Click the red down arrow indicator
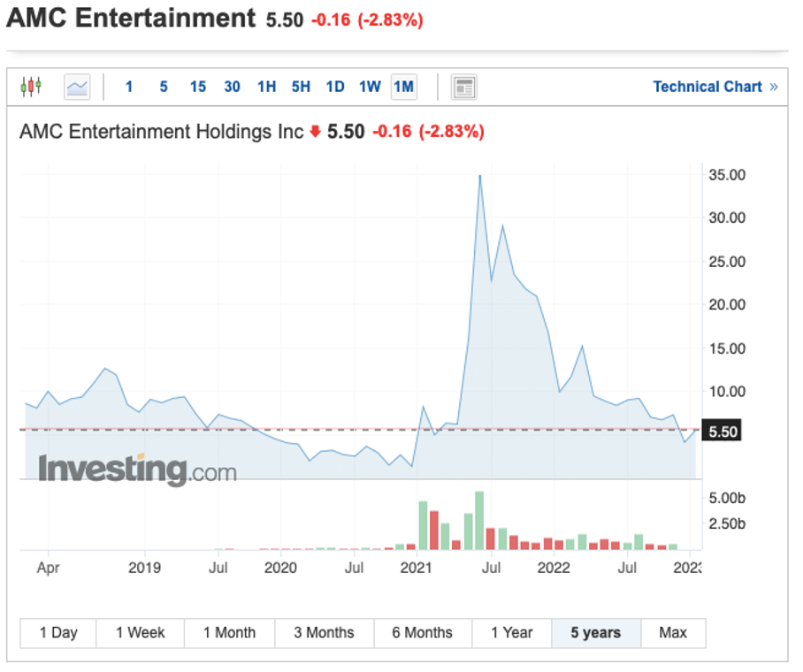This screenshot has width=803, height=672. pos(315,132)
